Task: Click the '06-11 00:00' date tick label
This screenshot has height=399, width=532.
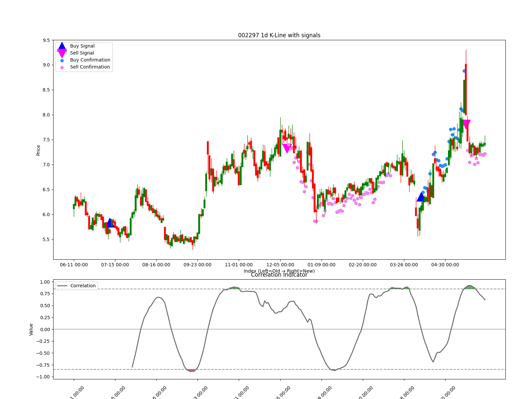Action: pyautogui.click(x=74, y=265)
